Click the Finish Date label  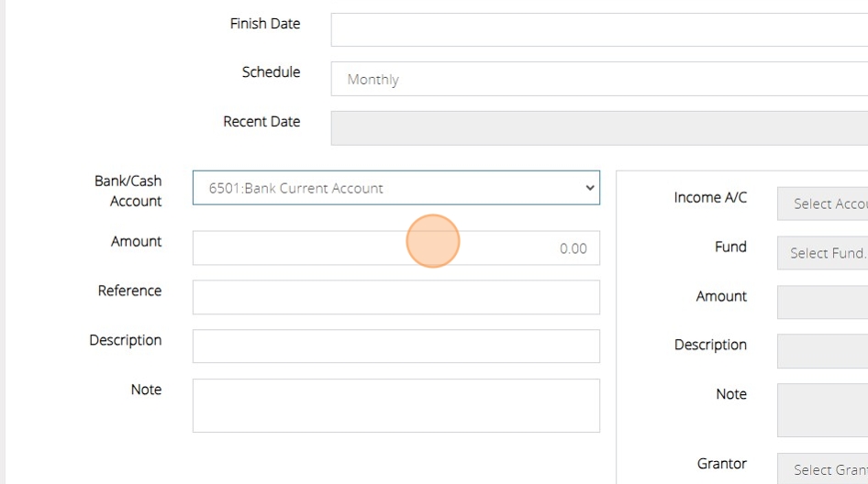click(264, 24)
